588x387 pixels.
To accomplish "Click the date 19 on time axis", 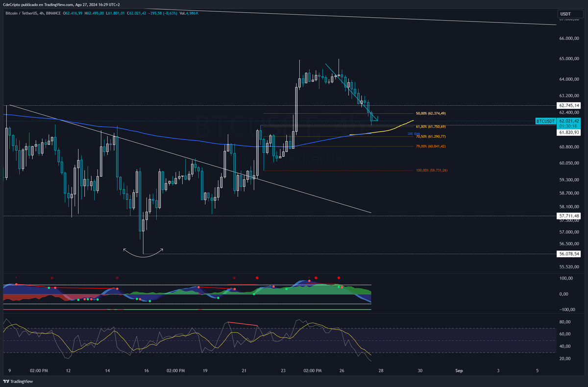I will click(x=205, y=371).
